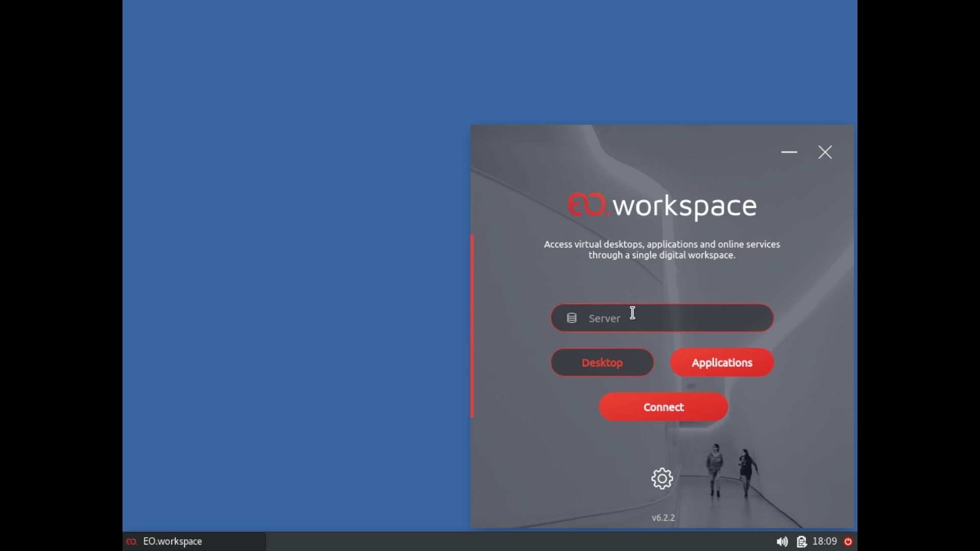Select the Desktop mode toggle
This screenshot has width=980, height=551.
(x=602, y=363)
